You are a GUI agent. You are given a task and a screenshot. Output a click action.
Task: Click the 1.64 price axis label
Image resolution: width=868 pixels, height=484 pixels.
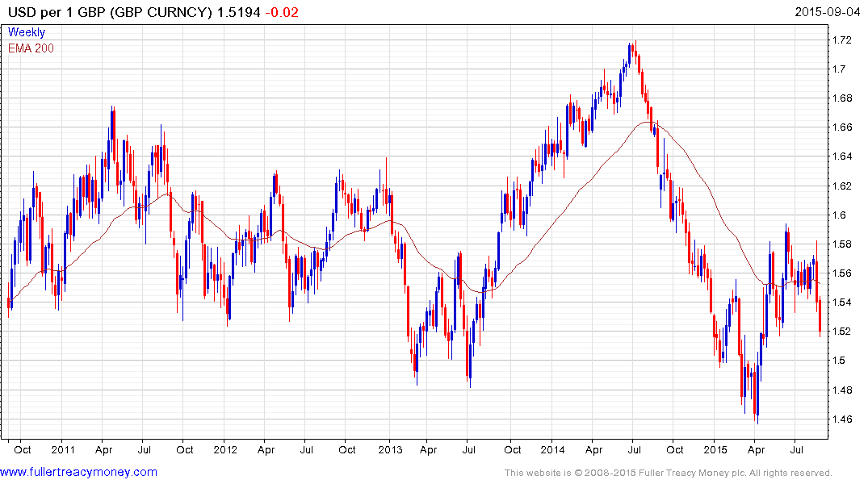click(x=842, y=156)
